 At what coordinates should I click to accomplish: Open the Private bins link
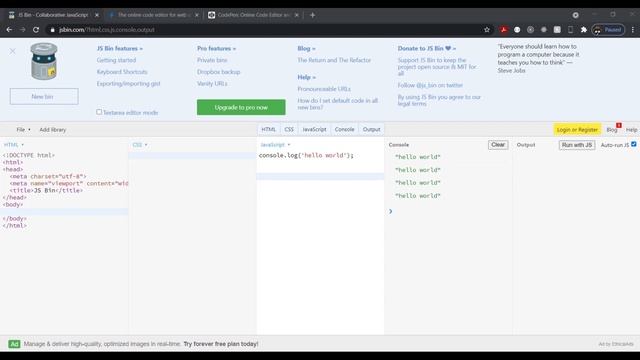(212, 60)
